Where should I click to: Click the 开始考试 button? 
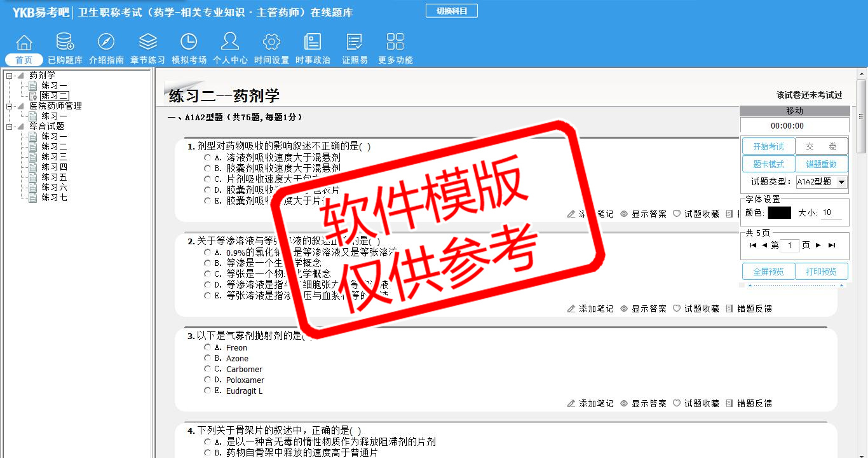coord(768,146)
